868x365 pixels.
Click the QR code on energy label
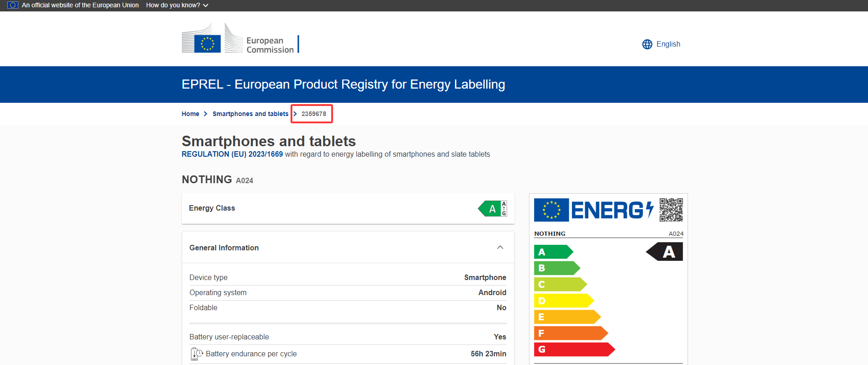671,210
